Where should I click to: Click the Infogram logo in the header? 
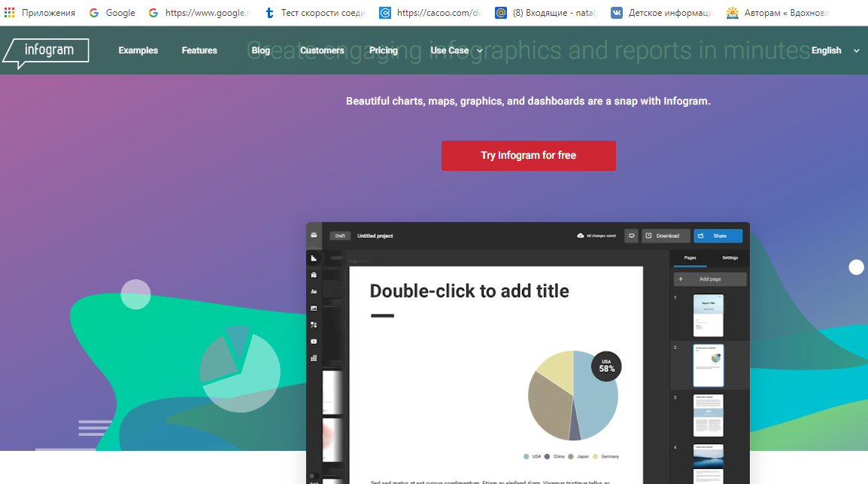pos(47,52)
